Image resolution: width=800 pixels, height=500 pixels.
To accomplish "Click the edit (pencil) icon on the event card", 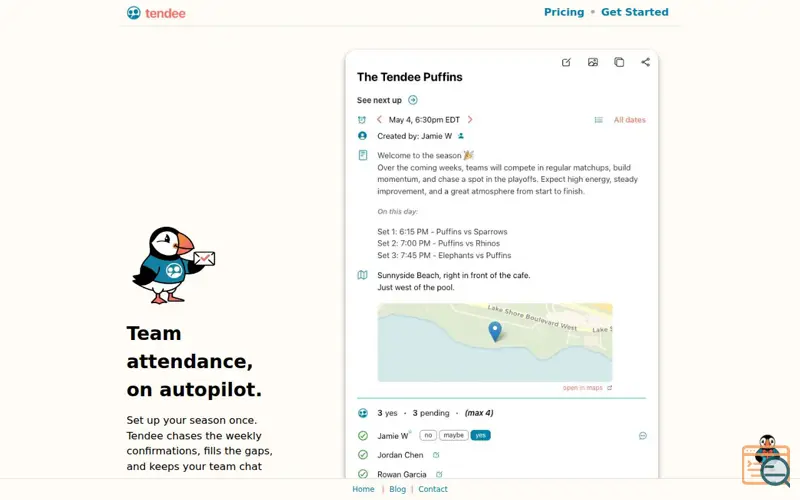I will 566,62.
